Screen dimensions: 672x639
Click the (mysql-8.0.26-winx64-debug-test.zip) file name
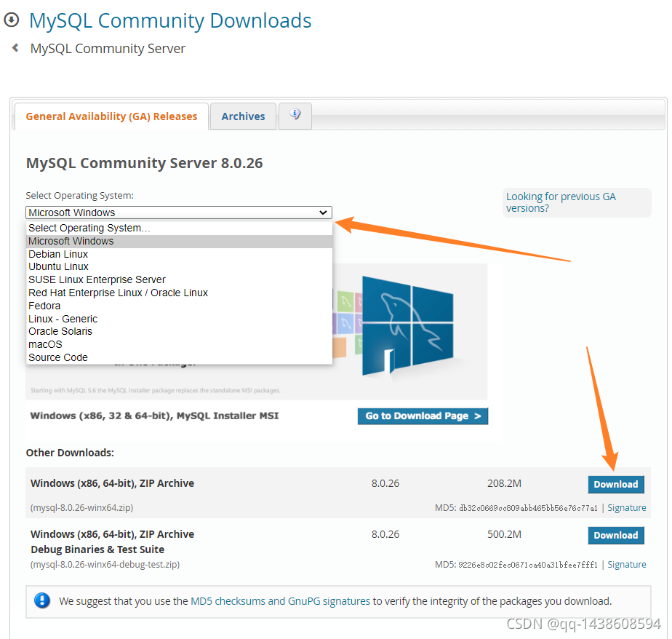pyautogui.click(x=105, y=564)
